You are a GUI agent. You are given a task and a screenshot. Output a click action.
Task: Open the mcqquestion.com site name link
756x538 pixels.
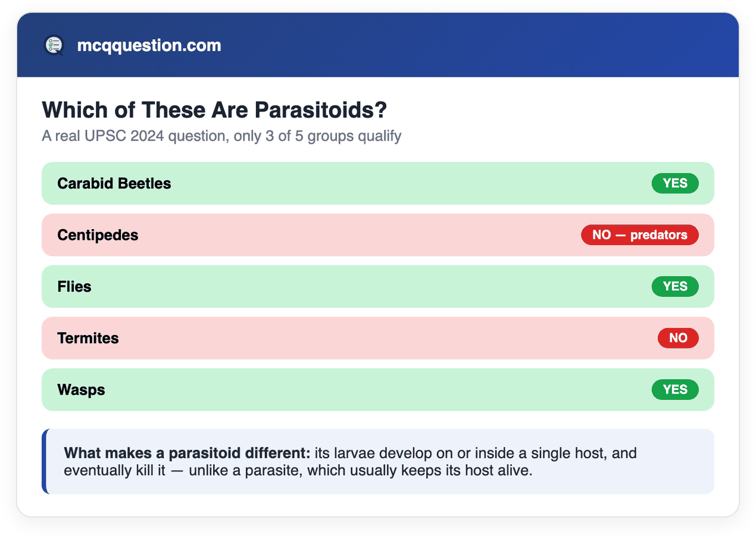pos(149,45)
